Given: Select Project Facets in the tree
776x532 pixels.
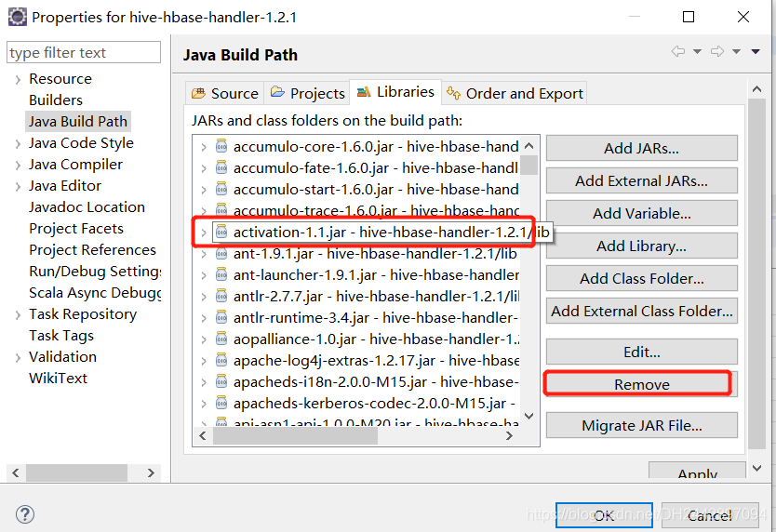Looking at the screenshot, I should [76, 228].
